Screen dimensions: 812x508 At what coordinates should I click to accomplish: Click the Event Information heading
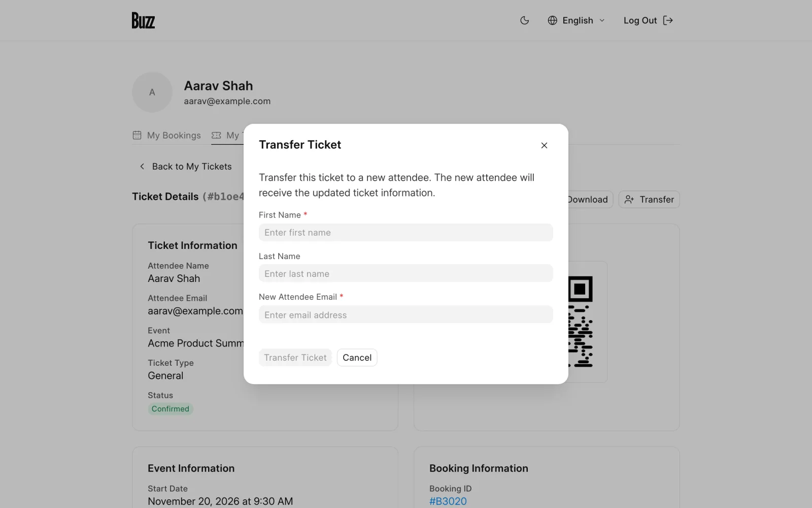pos(191,468)
